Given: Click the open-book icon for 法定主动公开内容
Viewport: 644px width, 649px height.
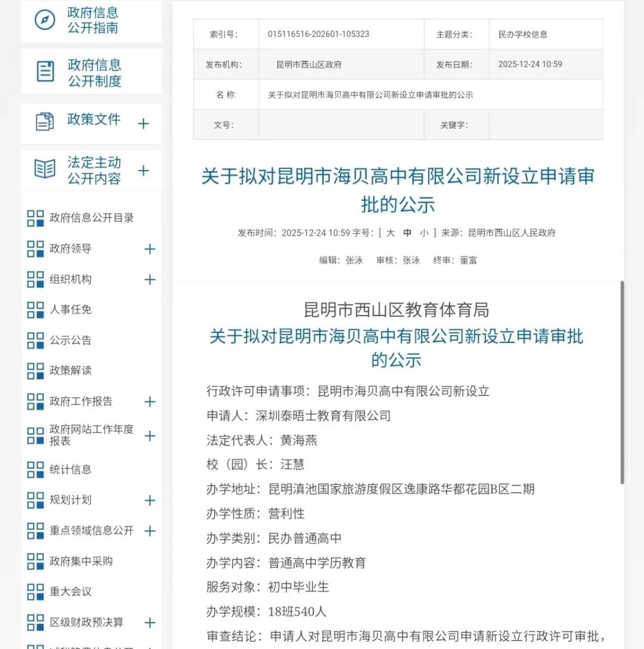Looking at the screenshot, I should point(45,169).
